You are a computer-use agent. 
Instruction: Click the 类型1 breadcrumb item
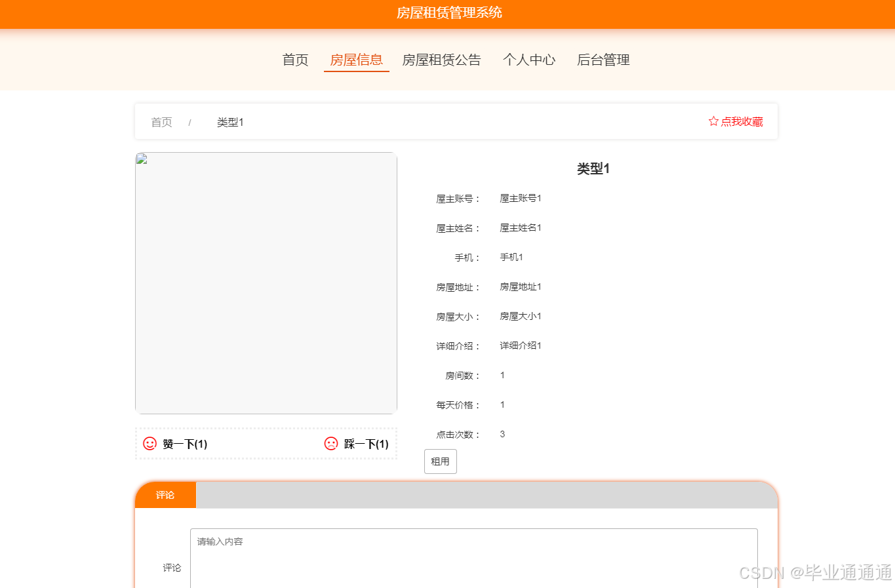[x=230, y=122]
